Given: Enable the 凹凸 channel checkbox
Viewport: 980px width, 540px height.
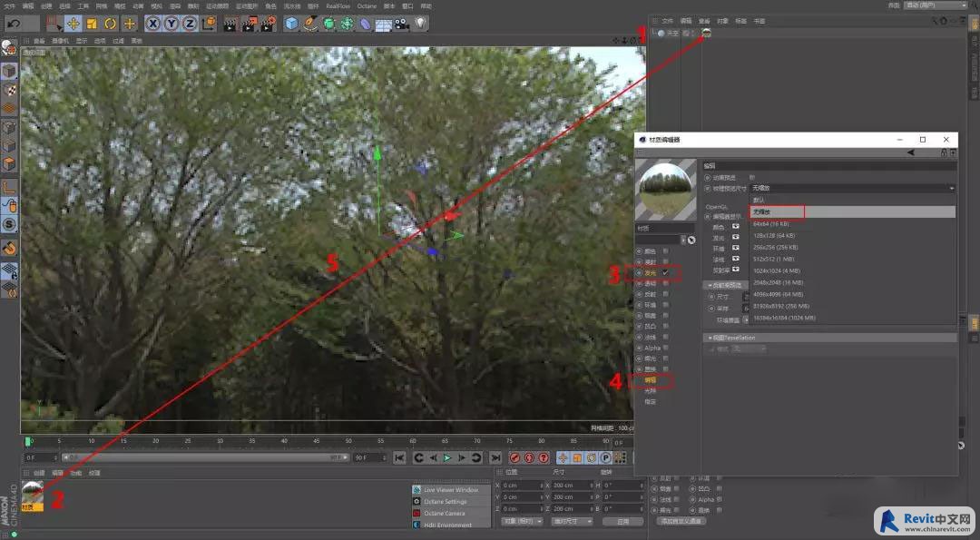Looking at the screenshot, I should pos(666,326).
